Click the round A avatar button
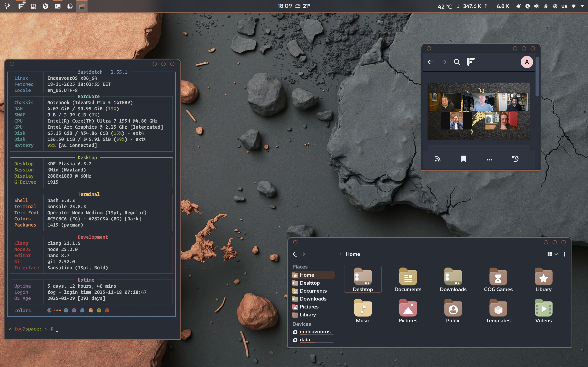Image resolution: width=588 pixels, height=367 pixels. click(x=527, y=62)
